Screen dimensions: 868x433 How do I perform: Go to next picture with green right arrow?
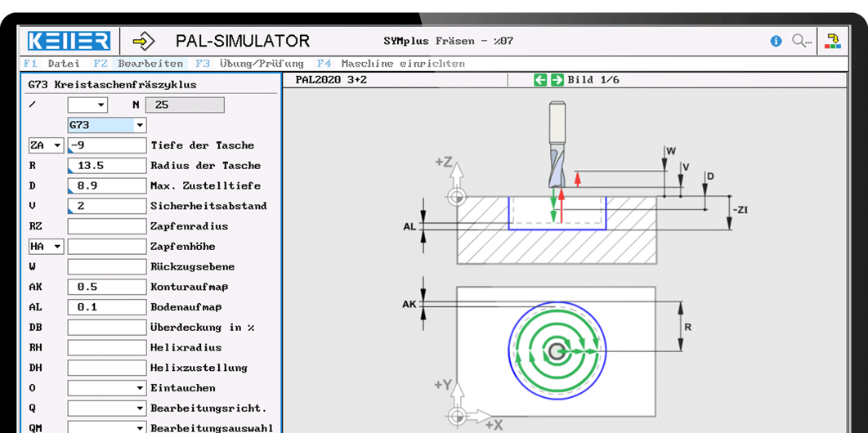click(557, 79)
